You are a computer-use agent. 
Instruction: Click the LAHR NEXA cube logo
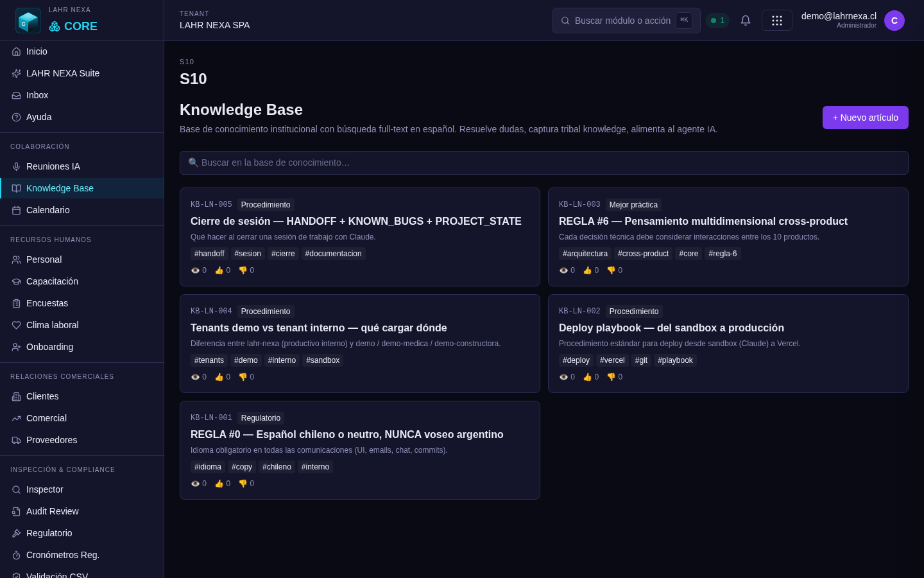coord(28,21)
